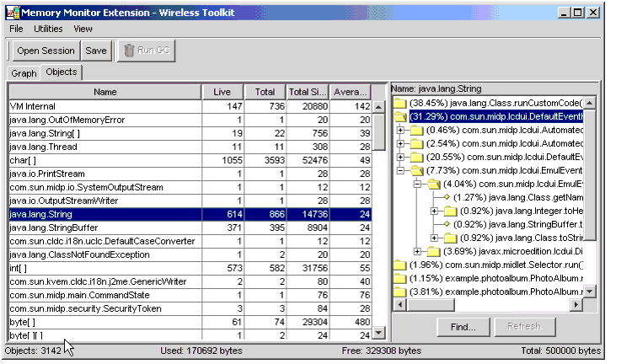Expand the 3.69% javax.microedition.lcdui node

417,252
